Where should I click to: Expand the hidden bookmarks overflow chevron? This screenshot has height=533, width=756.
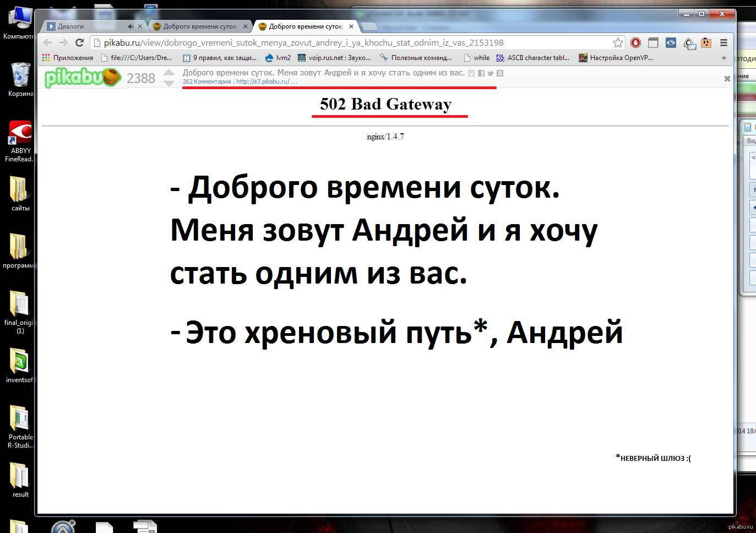[x=724, y=58]
